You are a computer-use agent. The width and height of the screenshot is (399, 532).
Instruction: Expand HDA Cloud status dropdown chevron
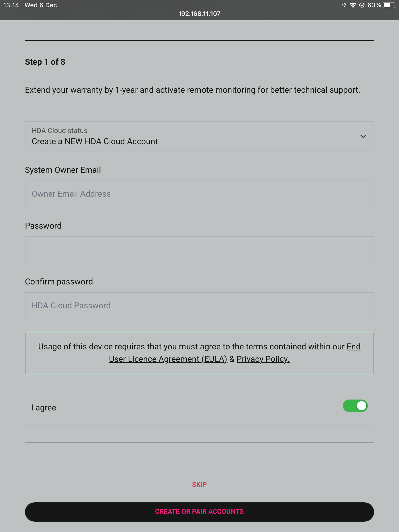click(x=363, y=136)
